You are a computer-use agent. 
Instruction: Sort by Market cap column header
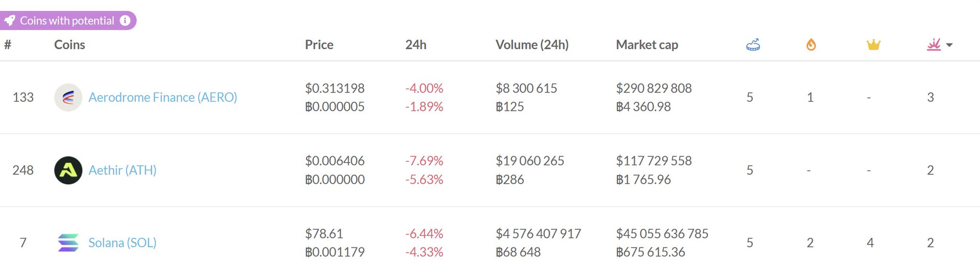click(x=646, y=45)
